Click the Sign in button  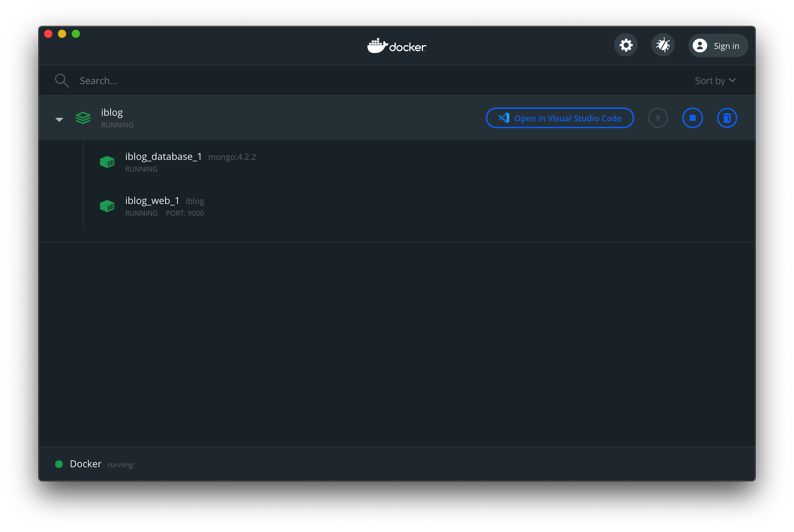(x=718, y=46)
